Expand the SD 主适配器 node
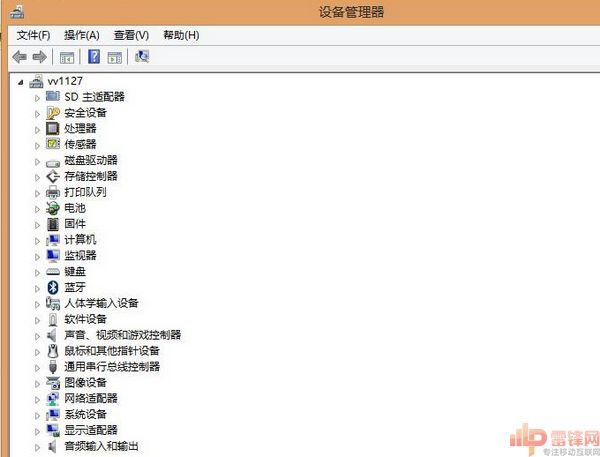 pos(37,98)
